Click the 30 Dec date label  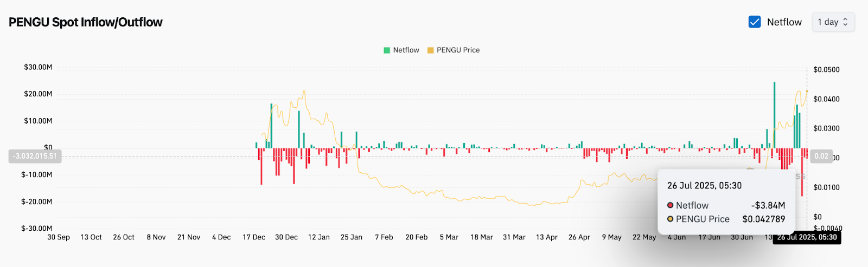coord(286,237)
